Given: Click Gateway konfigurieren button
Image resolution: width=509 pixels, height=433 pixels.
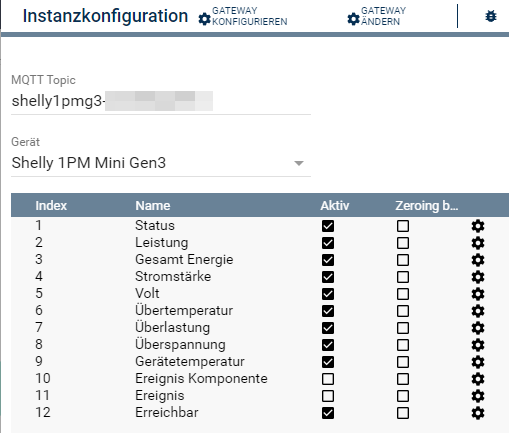Looking at the screenshot, I should tap(243, 16).
